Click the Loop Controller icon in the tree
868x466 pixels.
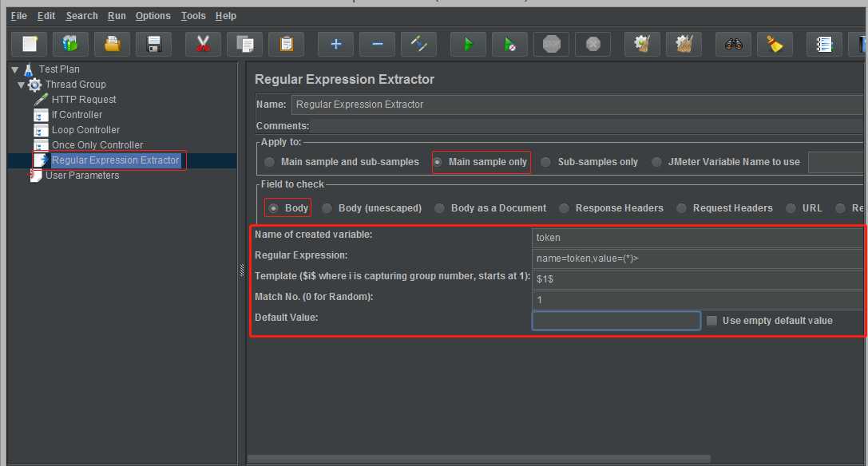41,130
